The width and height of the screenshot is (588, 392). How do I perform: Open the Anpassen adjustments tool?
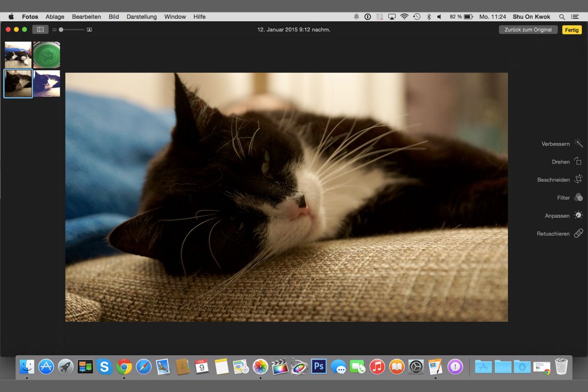point(564,215)
